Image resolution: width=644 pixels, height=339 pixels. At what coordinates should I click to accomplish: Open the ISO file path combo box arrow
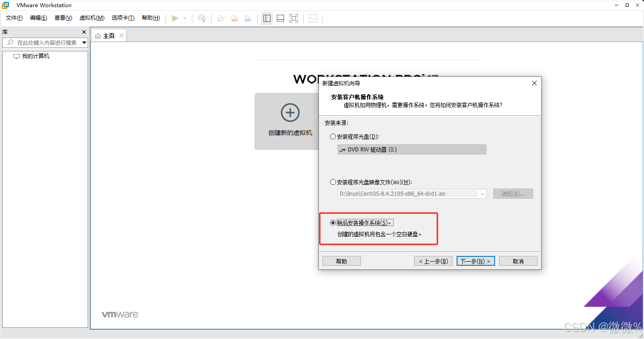[482, 194]
